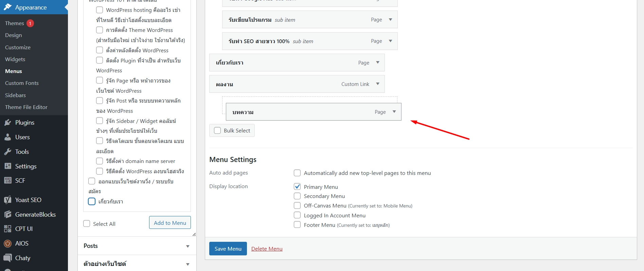
Task: Tick the WordPress hosting คืออะไร checkbox
Action: click(x=100, y=10)
